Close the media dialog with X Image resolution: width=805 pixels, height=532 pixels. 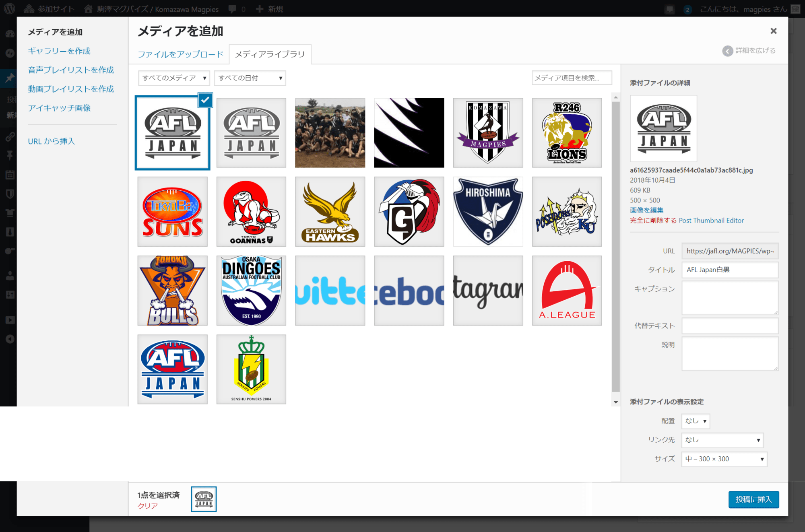coord(773,31)
